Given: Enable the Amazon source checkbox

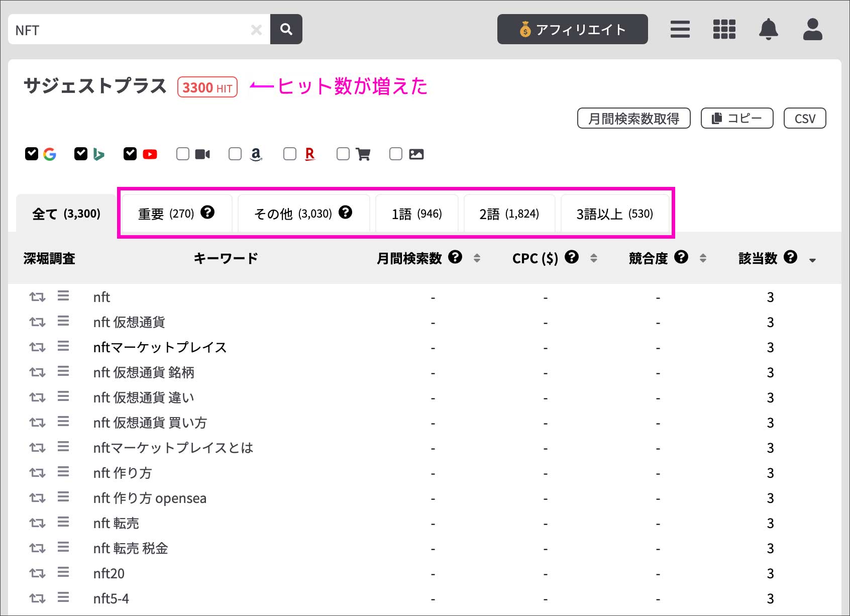Looking at the screenshot, I should (235, 154).
